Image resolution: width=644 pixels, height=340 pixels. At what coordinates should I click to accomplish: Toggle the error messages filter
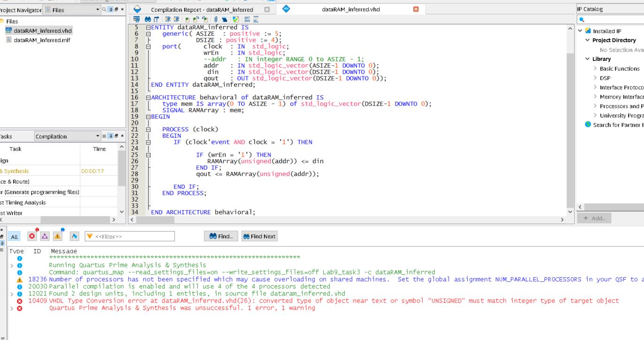tap(32, 236)
